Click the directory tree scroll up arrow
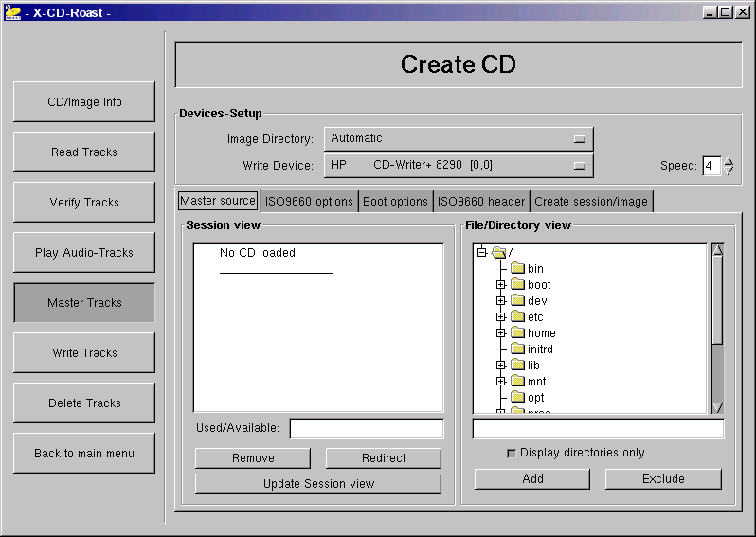 click(x=717, y=250)
